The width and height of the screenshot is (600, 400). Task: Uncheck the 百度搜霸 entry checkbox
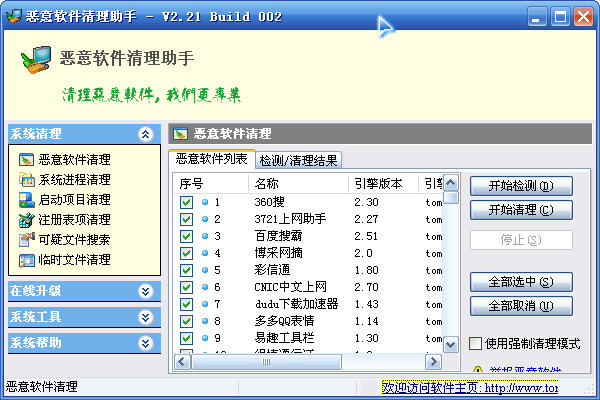186,236
